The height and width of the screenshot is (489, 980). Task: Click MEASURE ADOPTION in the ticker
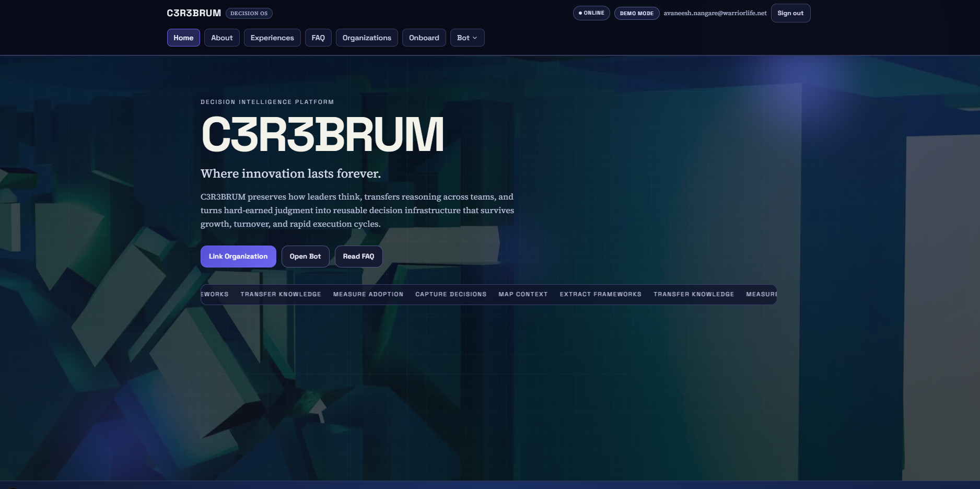click(368, 294)
